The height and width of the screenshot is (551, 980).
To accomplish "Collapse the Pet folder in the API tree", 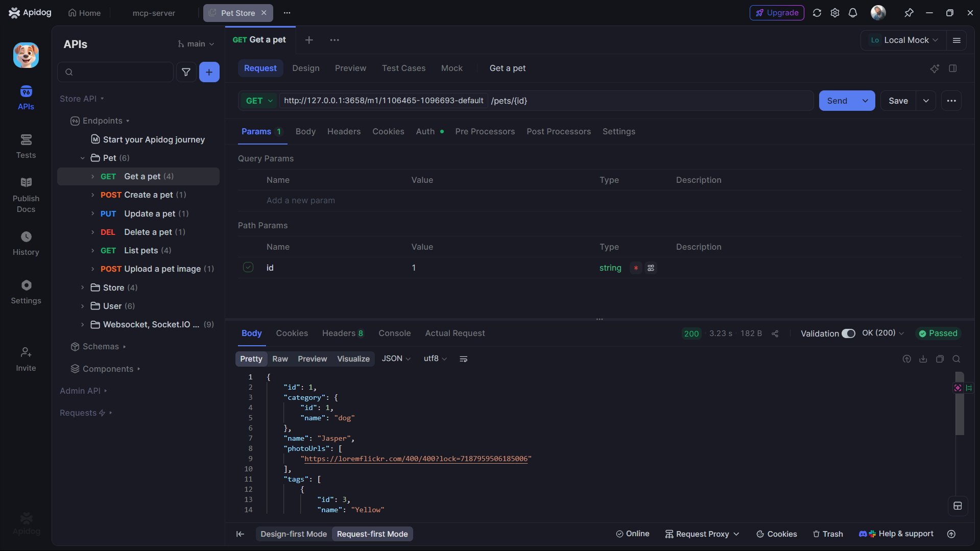I will [83, 158].
